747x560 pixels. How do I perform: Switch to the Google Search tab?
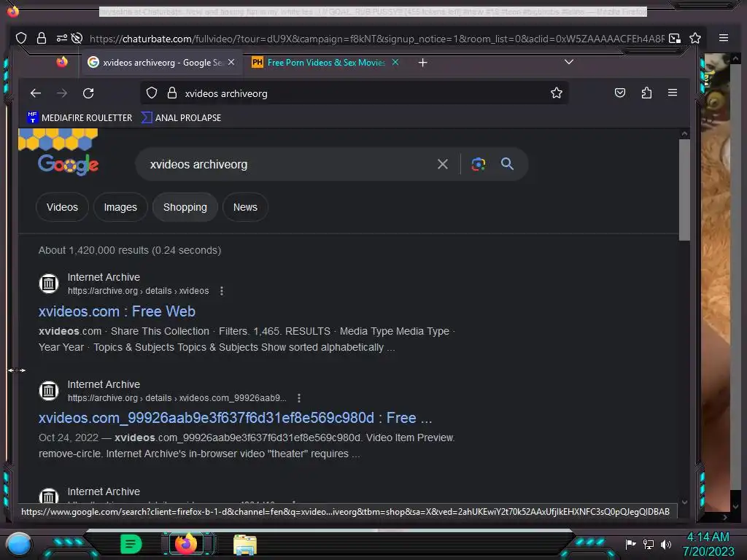[x=162, y=63]
